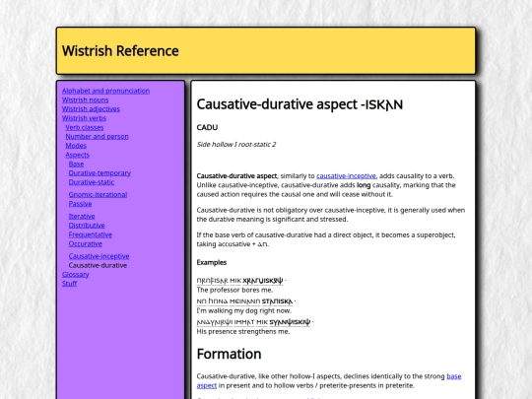The height and width of the screenshot is (399, 532).
Task: Open the Modes page
Action: 76,146
